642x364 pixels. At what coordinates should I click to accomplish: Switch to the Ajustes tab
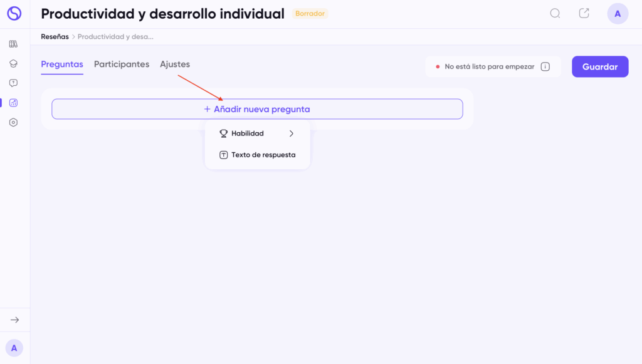coord(175,65)
